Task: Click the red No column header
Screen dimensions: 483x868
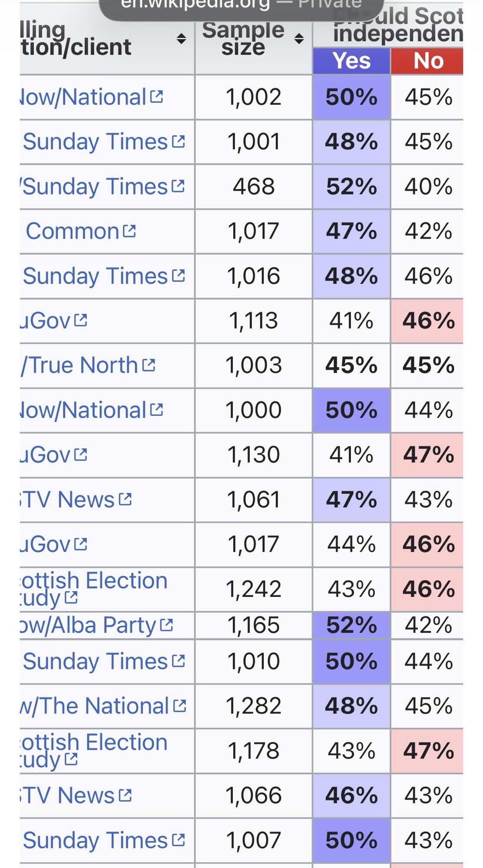Action: tap(427, 61)
